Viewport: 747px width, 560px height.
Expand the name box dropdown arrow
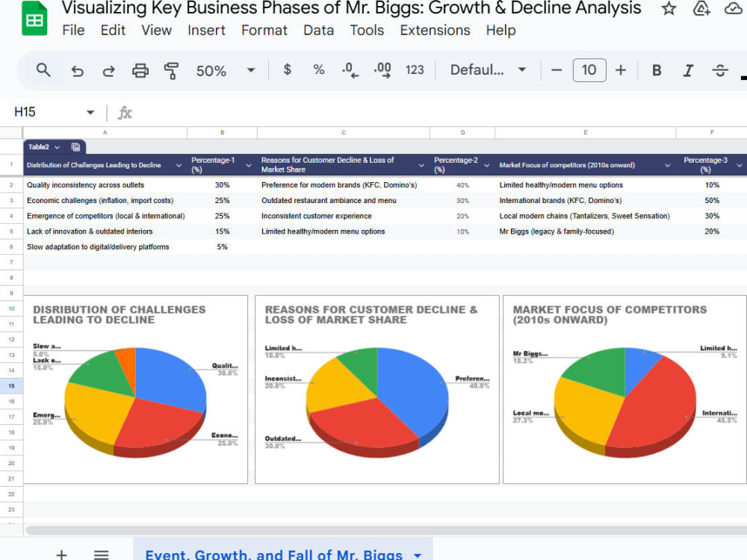pyautogui.click(x=90, y=113)
